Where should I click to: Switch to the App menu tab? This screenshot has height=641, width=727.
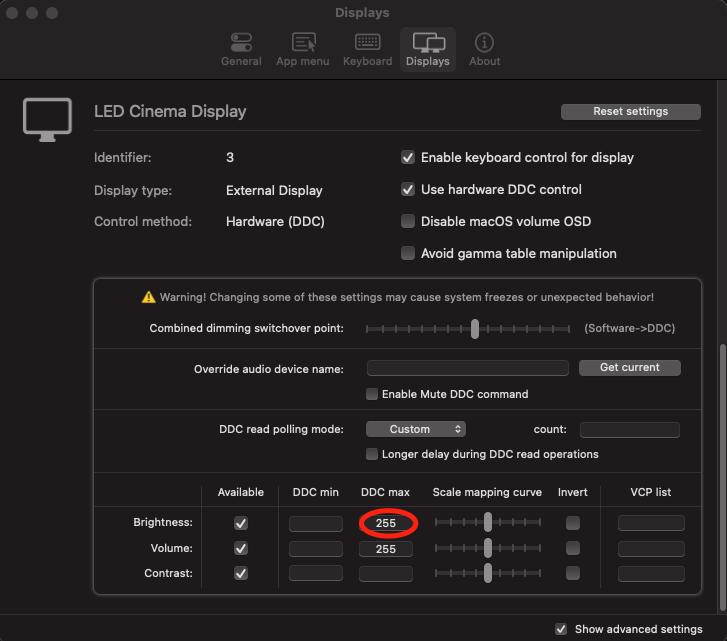[x=303, y=49]
